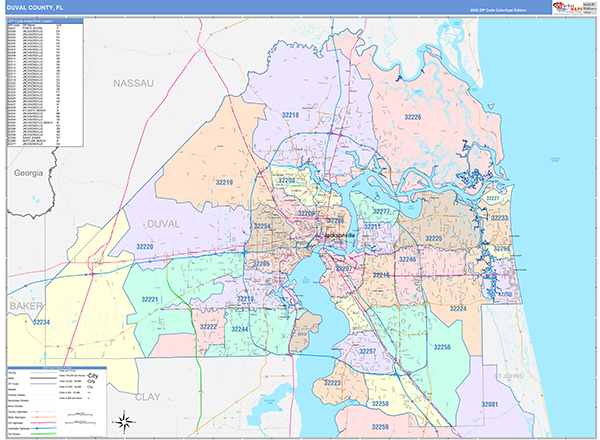Select ZIP code 32209 label
Image resolution: width=600 pixels, height=440 pixels.
(306, 213)
